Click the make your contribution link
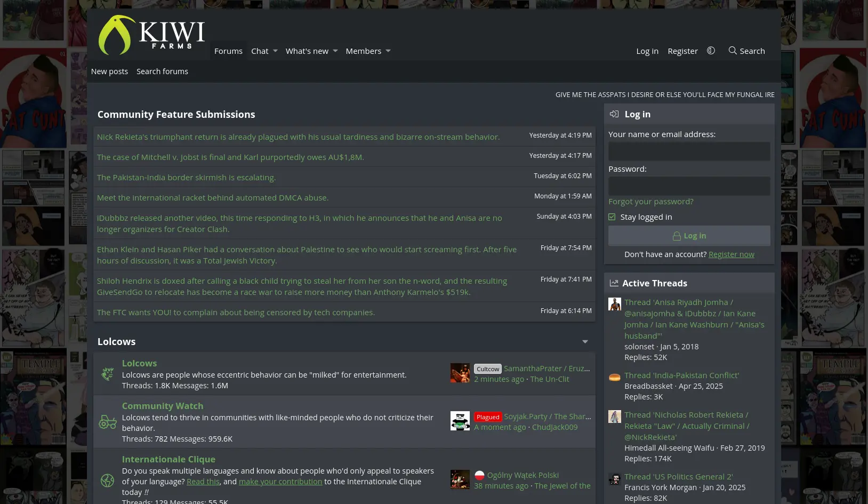 click(280, 482)
